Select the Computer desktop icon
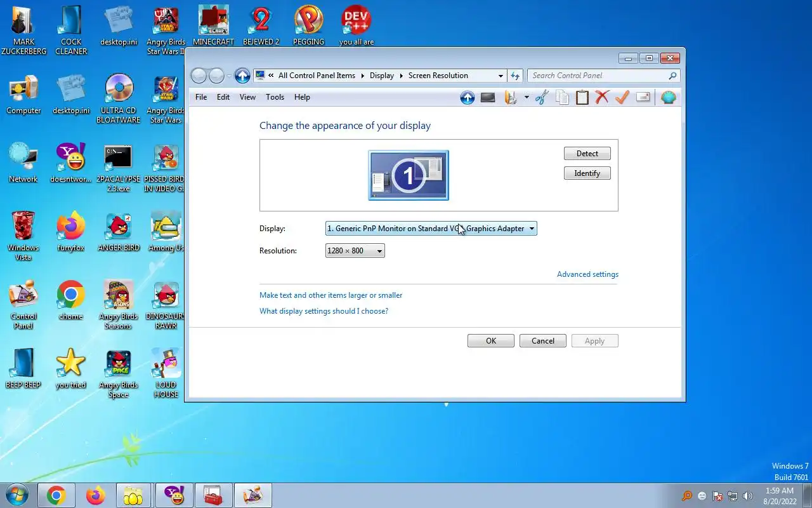Image resolution: width=812 pixels, height=508 pixels. click(23, 95)
